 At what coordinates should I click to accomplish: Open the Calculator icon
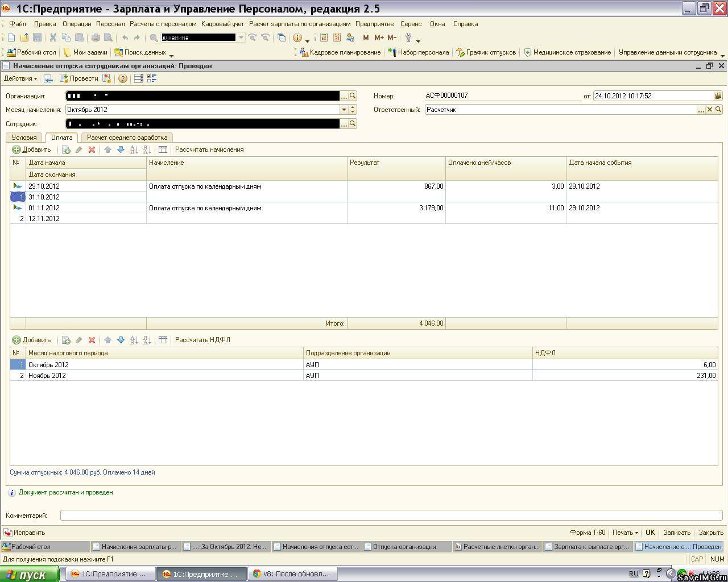pyautogui.click(x=324, y=38)
